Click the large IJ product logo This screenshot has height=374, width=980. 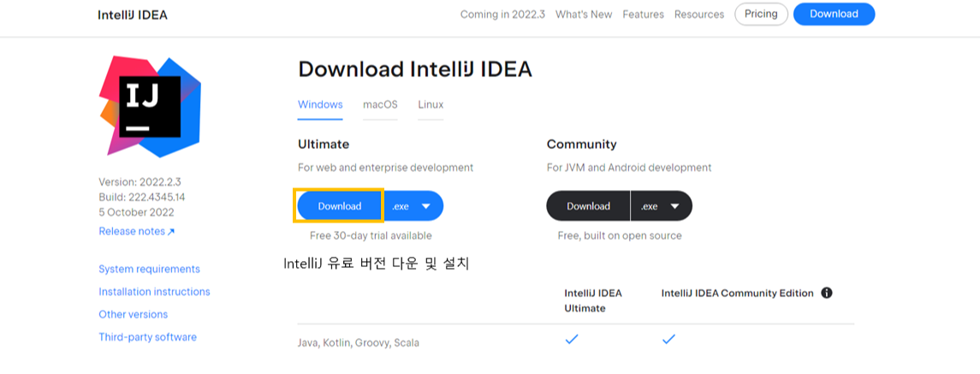point(150,106)
